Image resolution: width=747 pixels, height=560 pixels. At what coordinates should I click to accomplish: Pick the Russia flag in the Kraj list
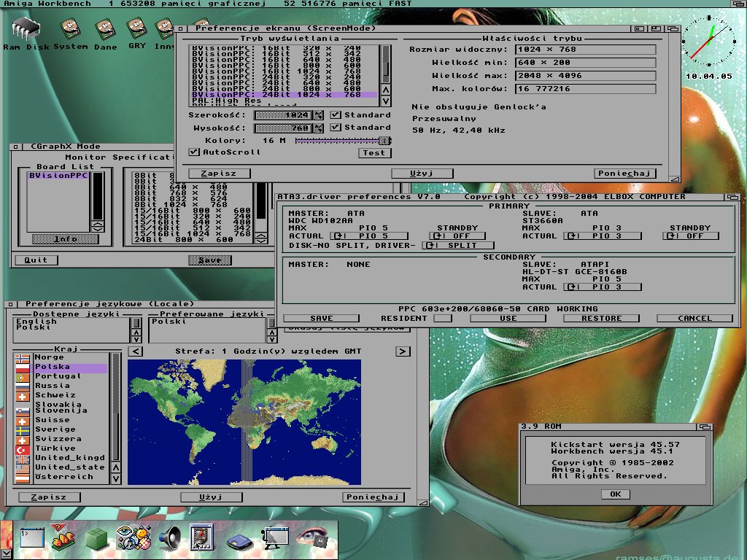click(x=23, y=386)
